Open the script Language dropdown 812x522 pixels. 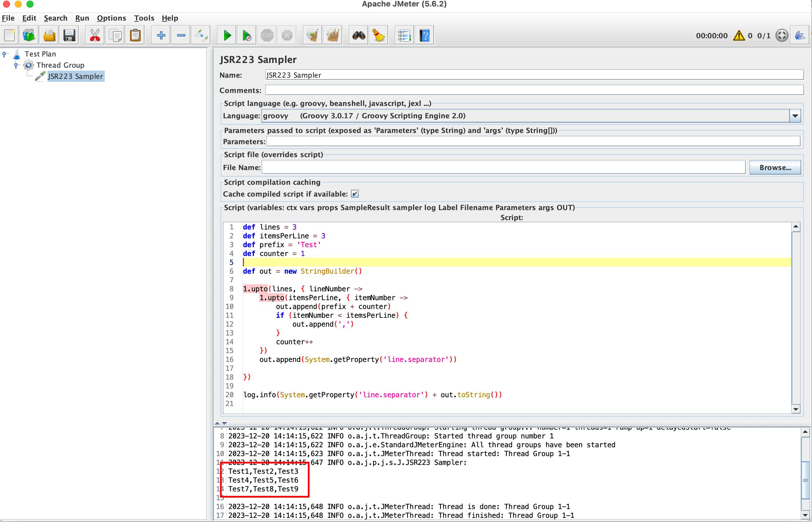795,116
